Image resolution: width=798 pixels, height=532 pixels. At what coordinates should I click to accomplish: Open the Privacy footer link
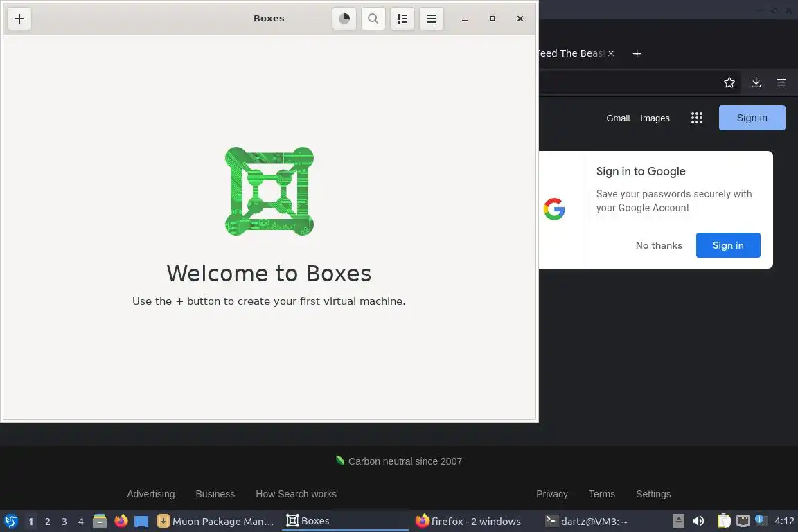tap(551, 494)
